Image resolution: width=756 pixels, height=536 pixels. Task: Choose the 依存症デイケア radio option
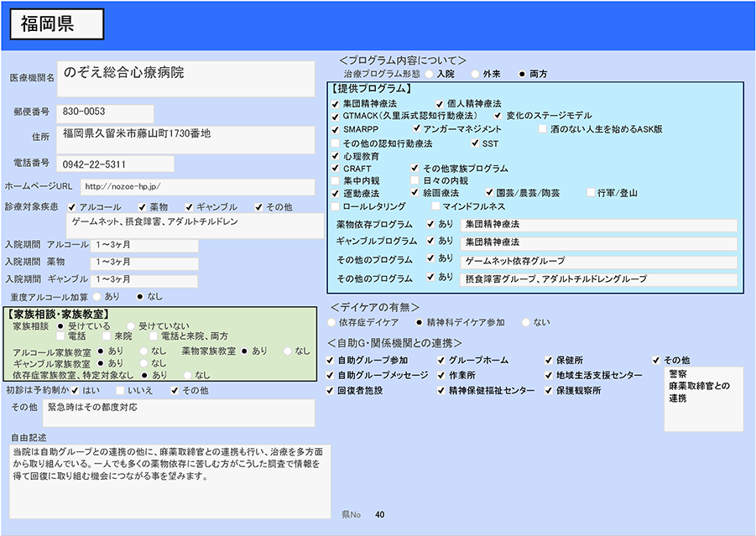point(331,322)
